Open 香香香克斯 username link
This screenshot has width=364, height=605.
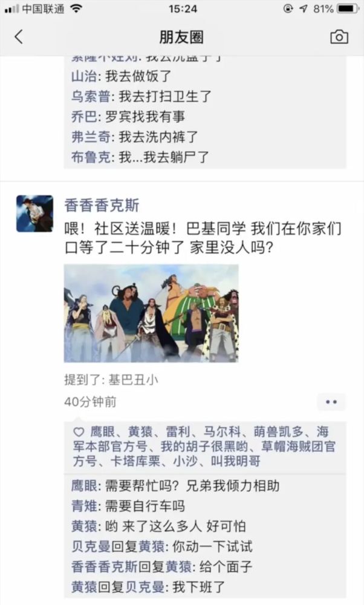(x=102, y=204)
